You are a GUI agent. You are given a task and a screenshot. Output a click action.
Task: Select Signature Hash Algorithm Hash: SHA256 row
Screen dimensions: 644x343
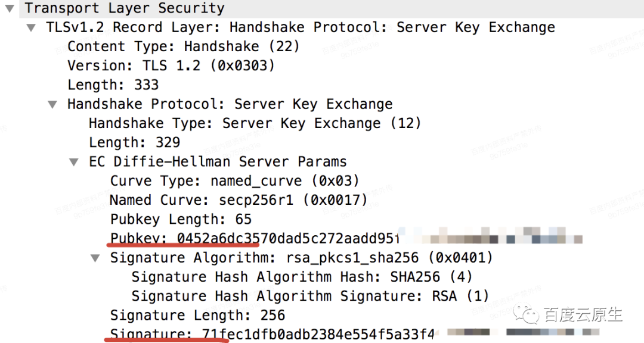(x=302, y=277)
